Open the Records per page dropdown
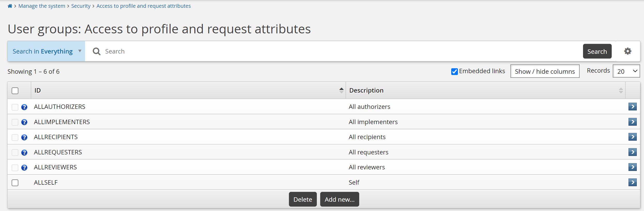The image size is (644, 211). pyautogui.click(x=626, y=71)
